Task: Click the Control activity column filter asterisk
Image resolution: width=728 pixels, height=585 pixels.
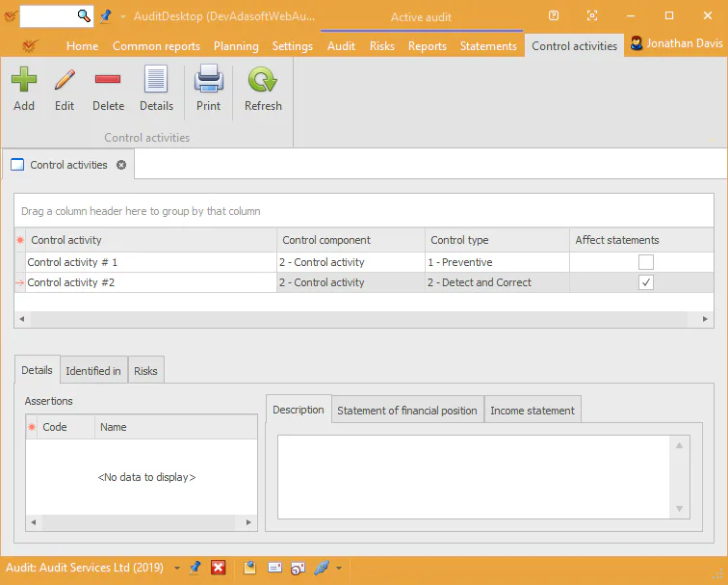Action: pyautogui.click(x=20, y=240)
